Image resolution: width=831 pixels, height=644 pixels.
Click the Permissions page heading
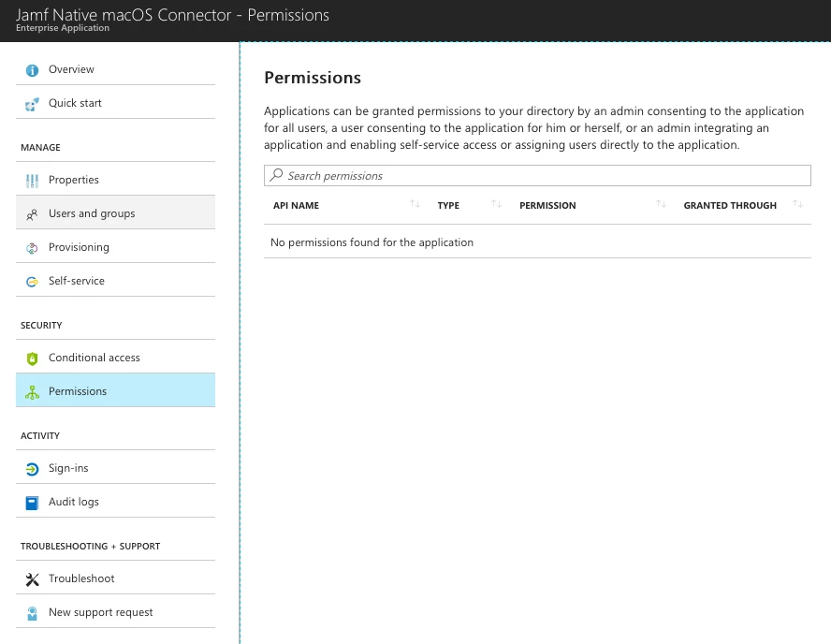(x=313, y=78)
